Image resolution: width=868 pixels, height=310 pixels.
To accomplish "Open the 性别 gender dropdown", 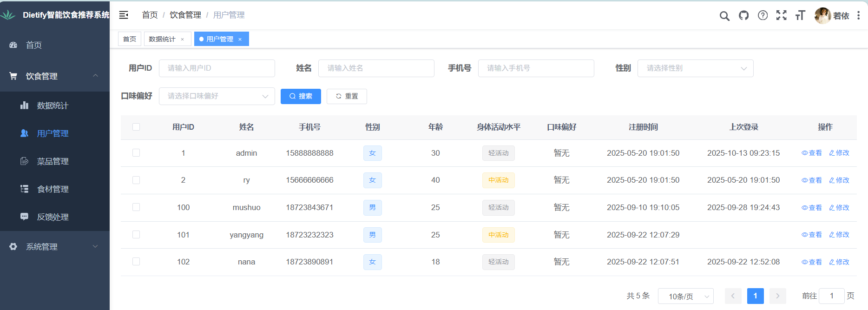I will point(695,68).
